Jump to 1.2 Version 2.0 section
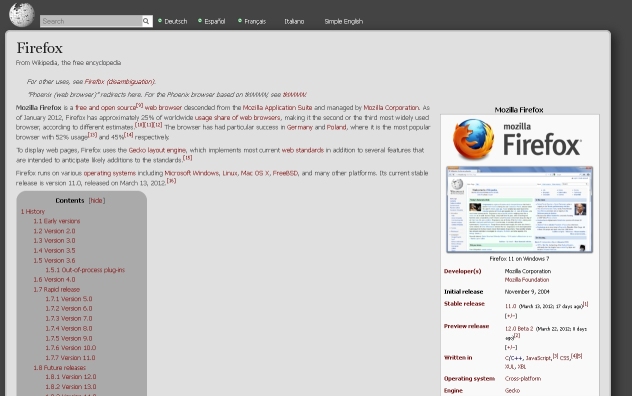Viewport: 632px width, 396px height. point(54,231)
